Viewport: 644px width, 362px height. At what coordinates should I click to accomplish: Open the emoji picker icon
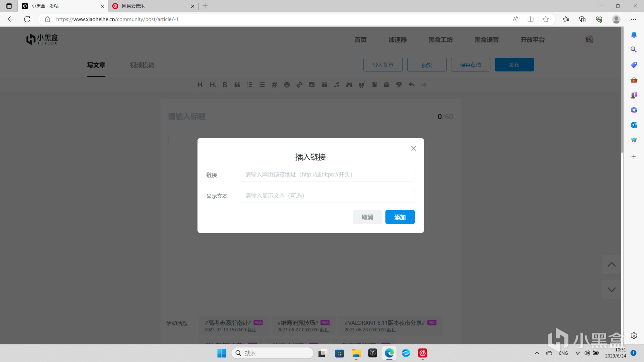click(287, 85)
